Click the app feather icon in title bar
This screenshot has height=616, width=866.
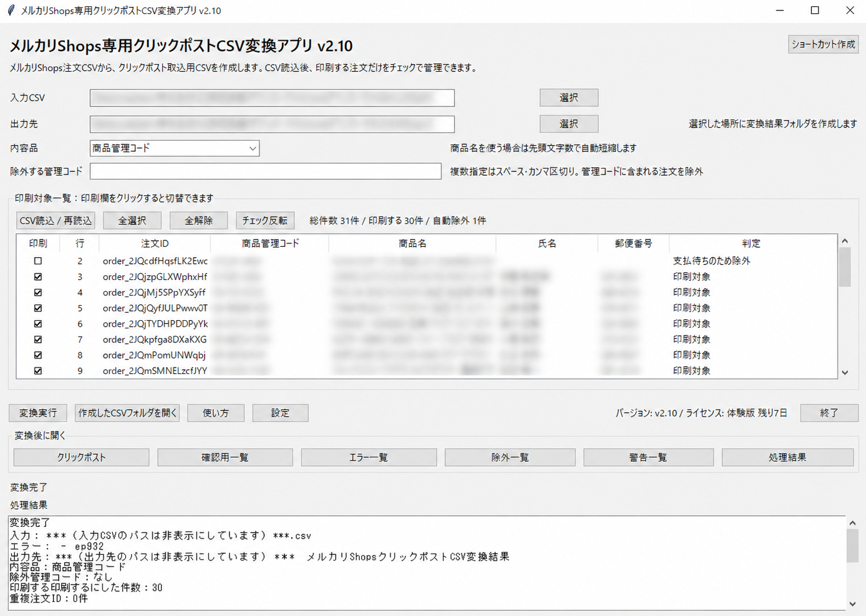coord(11,10)
